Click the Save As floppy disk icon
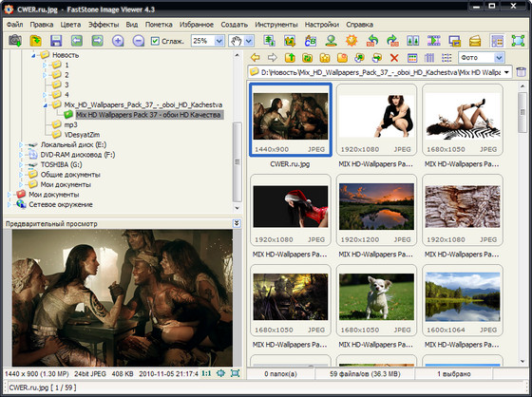Image resolution: width=532 pixels, height=397 pixels. 56,41
